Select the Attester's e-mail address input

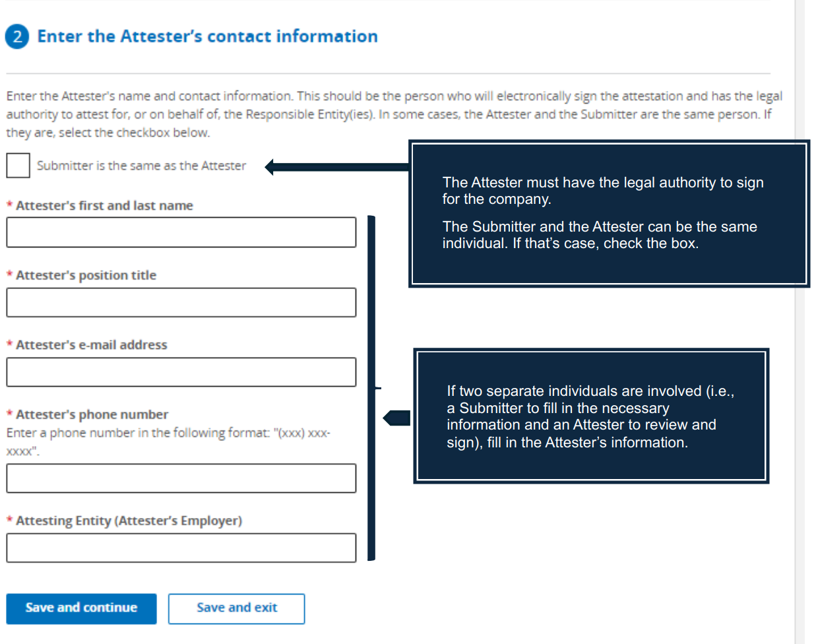(x=181, y=372)
